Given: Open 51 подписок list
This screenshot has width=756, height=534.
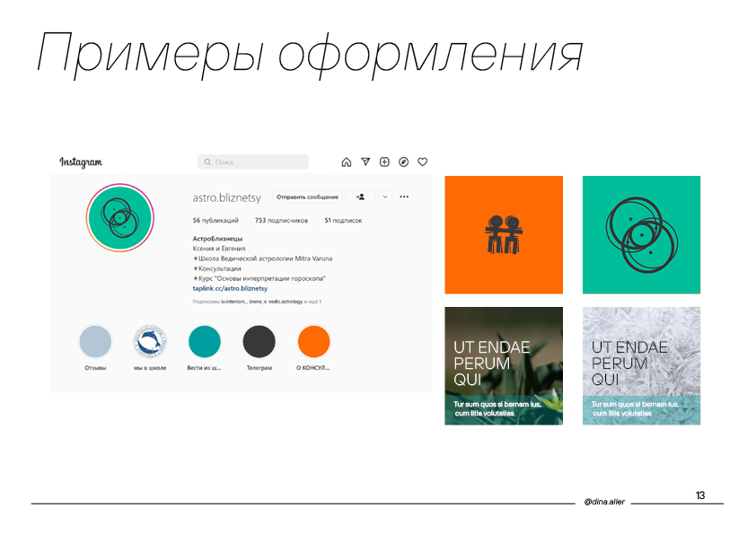Looking at the screenshot, I should pos(343,220).
